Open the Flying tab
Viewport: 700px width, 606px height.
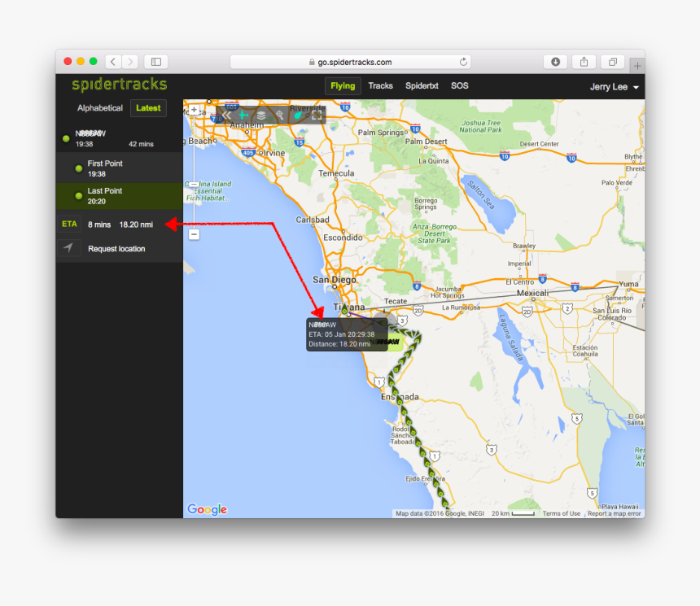(x=343, y=85)
